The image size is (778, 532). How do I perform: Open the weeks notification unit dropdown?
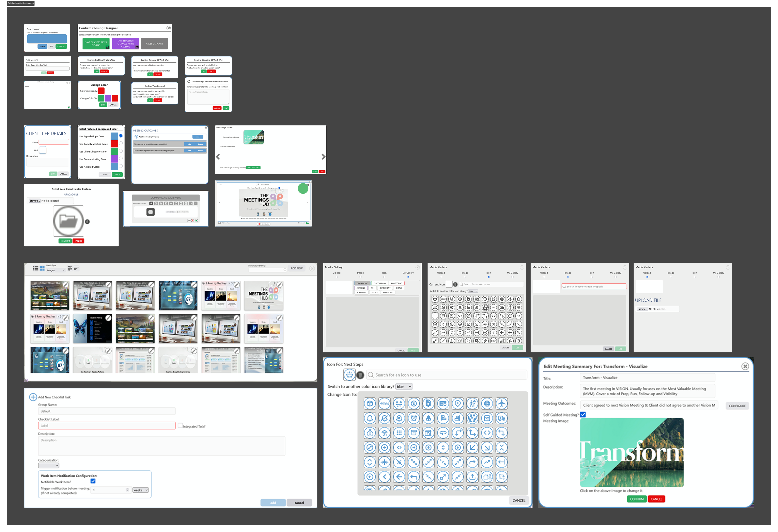click(140, 490)
